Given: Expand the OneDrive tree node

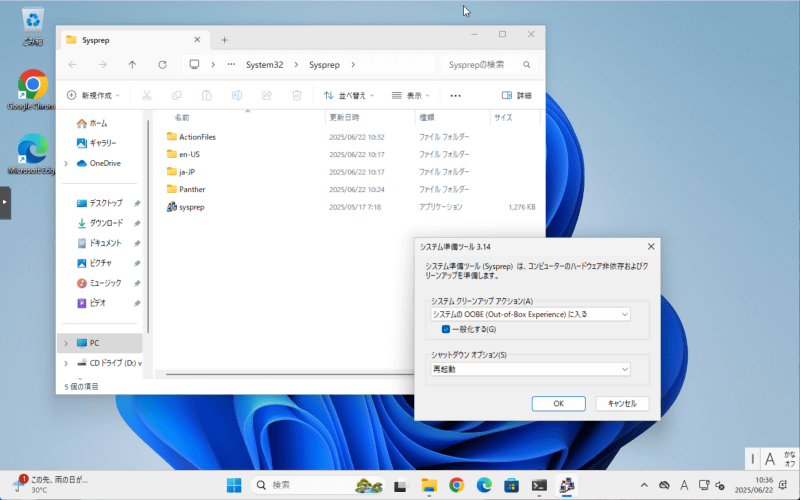Looking at the screenshot, I should coord(66,163).
